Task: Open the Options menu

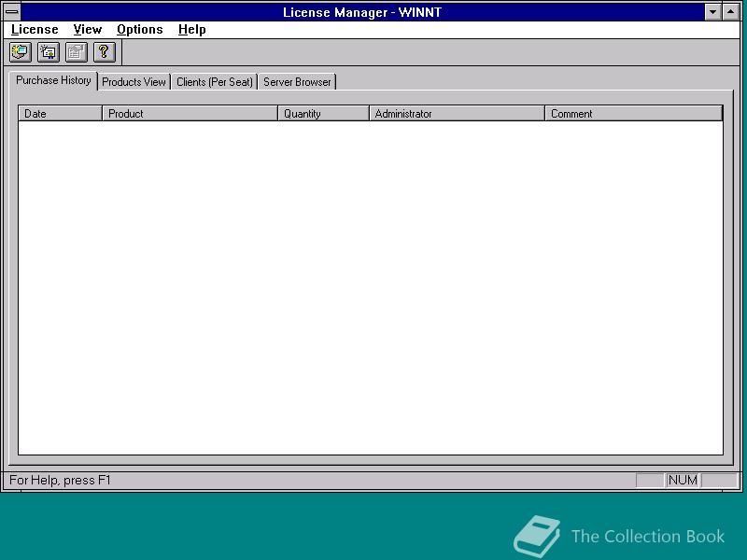Action: 139,30
